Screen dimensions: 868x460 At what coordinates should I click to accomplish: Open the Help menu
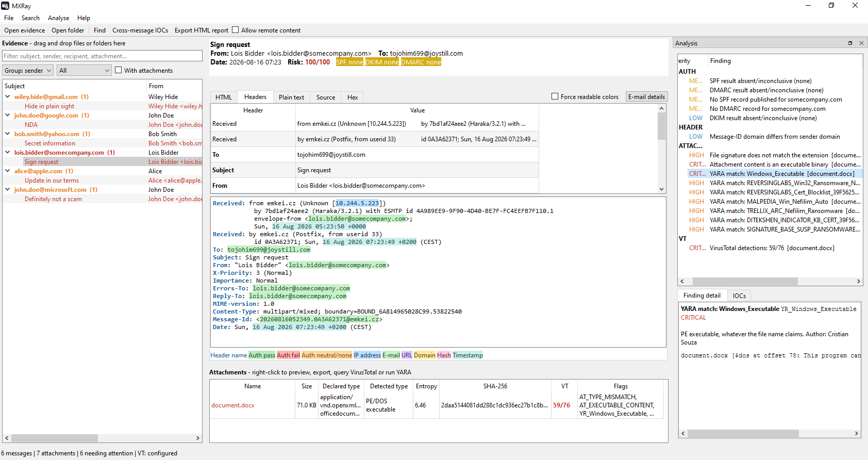click(x=84, y=18)
